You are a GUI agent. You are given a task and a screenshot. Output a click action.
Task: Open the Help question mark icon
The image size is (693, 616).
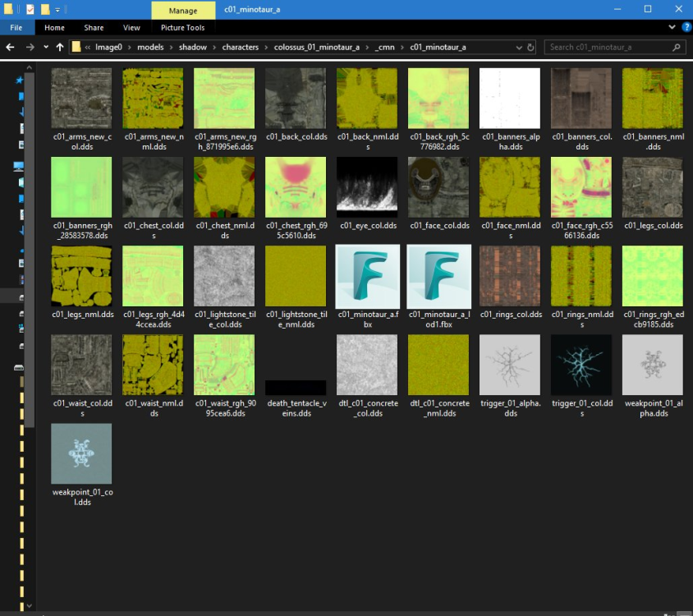(x=685, y=28)
